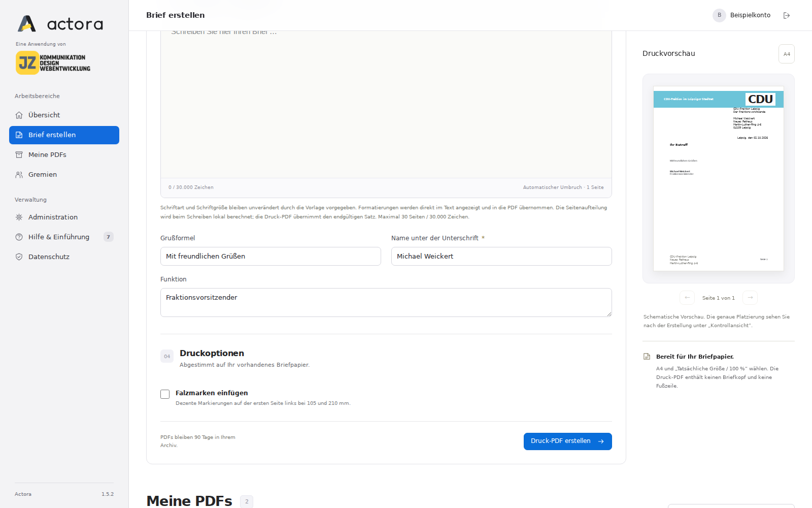Image resolution: width=812 pixels, height=508 pixels.
Task: Click the Datenschutz shield icon
Action: (19, 257)
